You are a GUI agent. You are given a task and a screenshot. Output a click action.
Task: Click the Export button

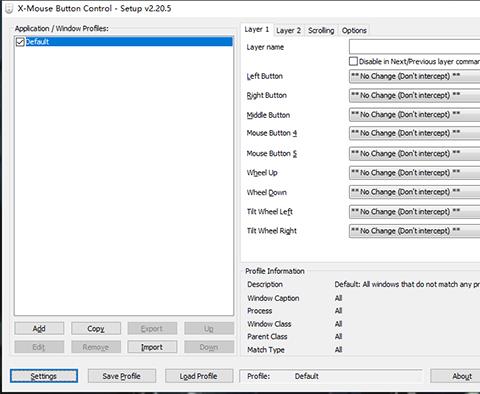point(152,329)
